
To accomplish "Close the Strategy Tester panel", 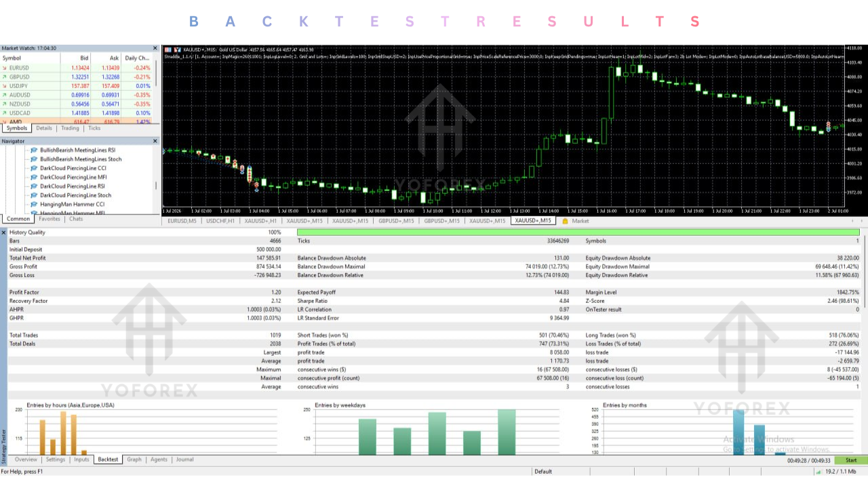I will [x=4, y=232].
